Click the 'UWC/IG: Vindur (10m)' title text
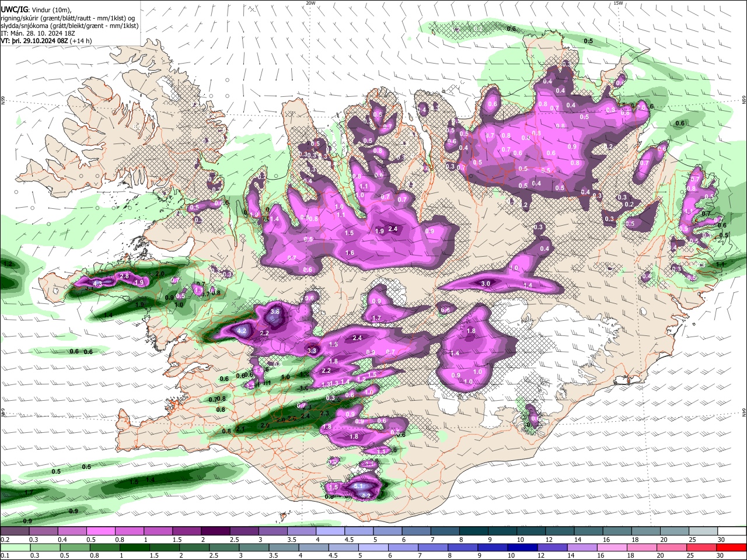 point(36,10)
